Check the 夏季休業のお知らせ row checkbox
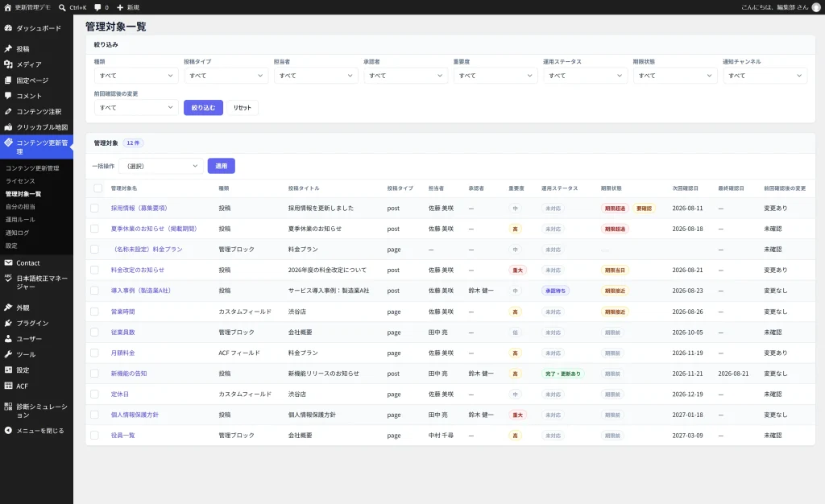The width and height of the screenshot is (825, 504). 95,229
